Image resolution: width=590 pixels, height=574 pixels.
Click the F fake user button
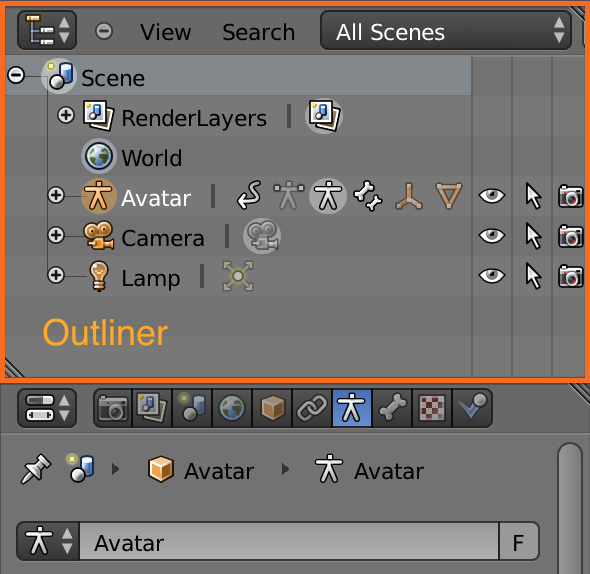click(x=519, y=542)
